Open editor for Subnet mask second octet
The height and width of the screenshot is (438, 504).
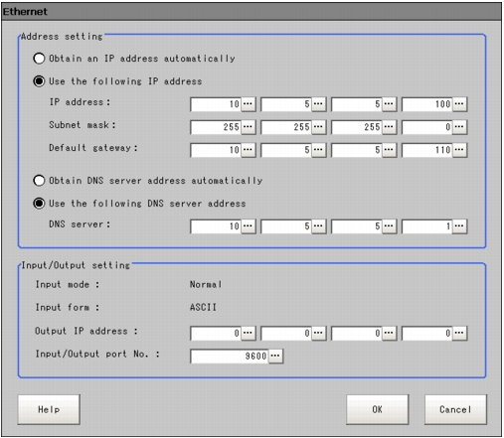point(318,127)
